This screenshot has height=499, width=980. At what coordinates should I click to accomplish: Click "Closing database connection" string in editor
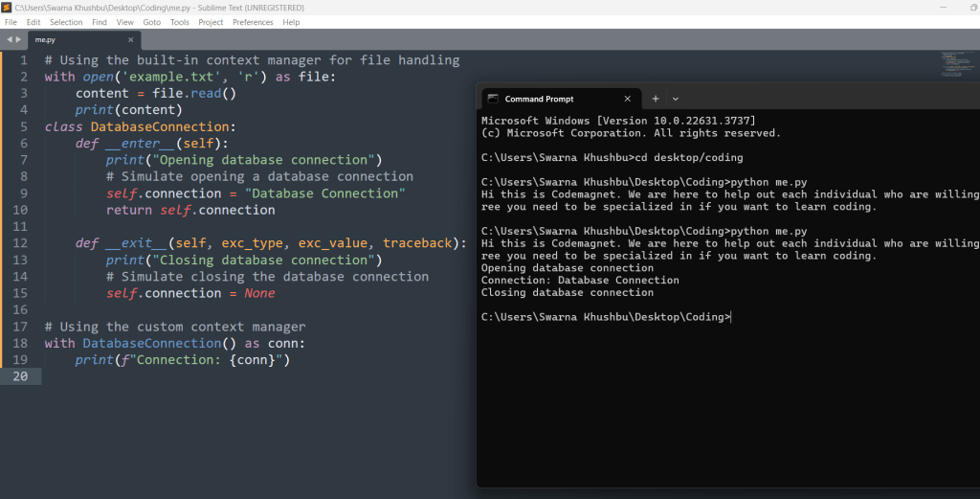click(264, 261)
